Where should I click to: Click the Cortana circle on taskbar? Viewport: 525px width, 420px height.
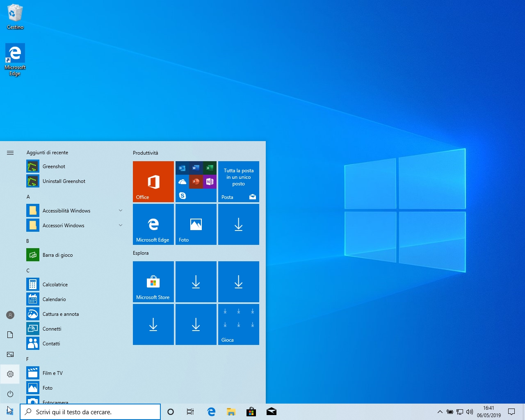pos(171,412)
